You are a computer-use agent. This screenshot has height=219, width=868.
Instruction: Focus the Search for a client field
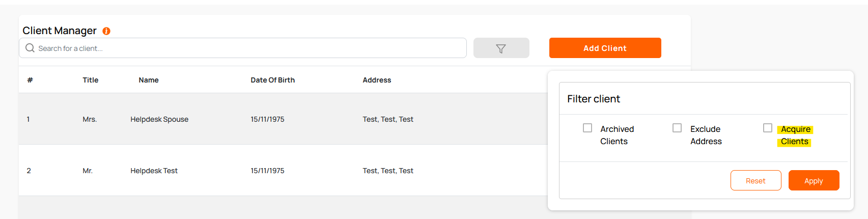tap(244, 48)
